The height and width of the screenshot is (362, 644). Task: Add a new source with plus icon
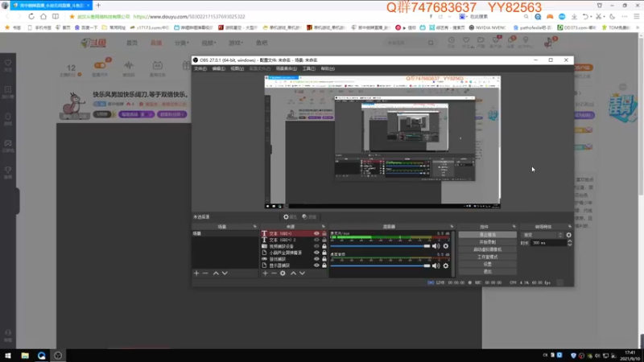(266, 274)
